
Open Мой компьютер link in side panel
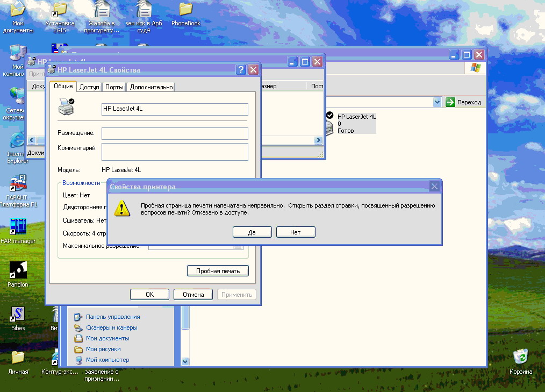pyautogui.click(x=107, y=360)
